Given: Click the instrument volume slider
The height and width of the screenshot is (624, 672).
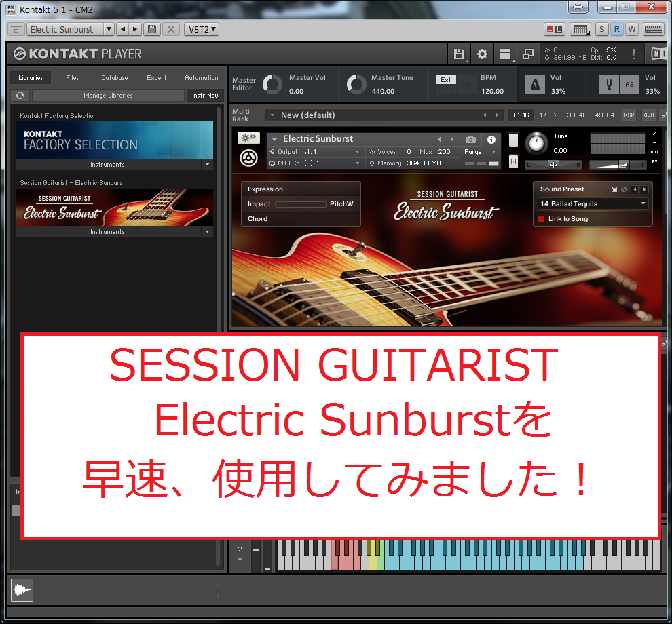Looking at the screenshot, I should click(x=618, y=164).
